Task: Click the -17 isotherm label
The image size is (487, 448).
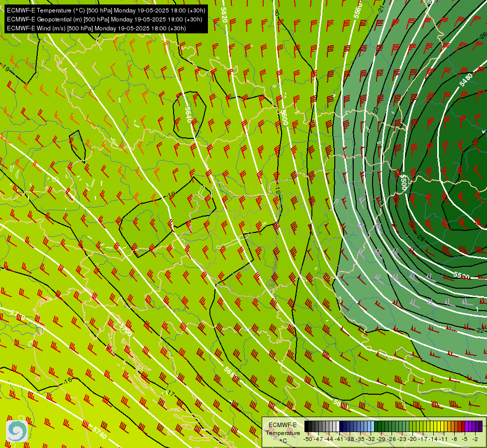Action: tap(170, 394)
